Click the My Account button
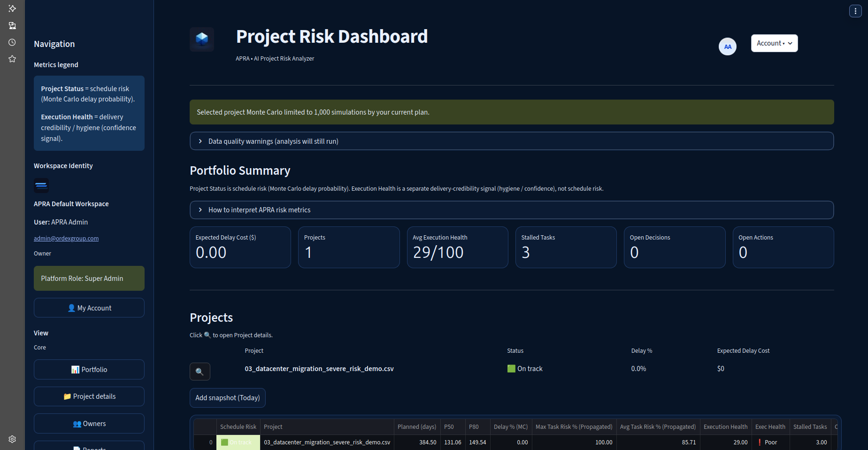Screen dimensions: 868x450 (89, 308)
